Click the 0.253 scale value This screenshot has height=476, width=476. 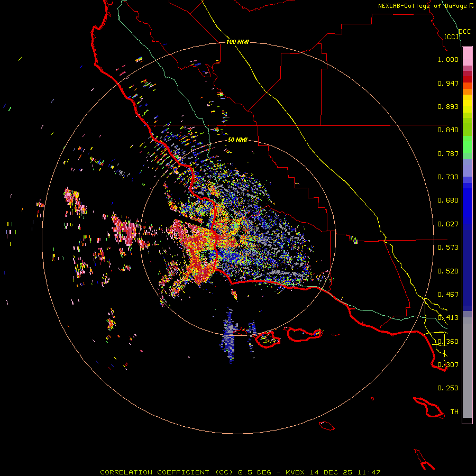(x=448, y=388)
